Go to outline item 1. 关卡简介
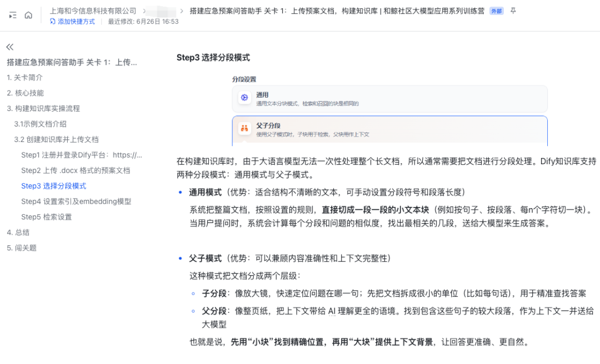Viewport: 600px width, 364px height. click(24, 78)
